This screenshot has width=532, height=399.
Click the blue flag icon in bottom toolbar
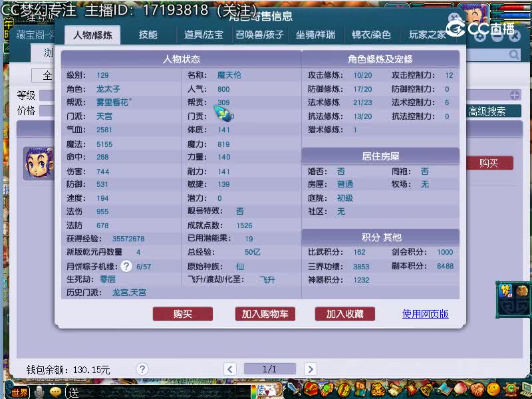(444, 390)
